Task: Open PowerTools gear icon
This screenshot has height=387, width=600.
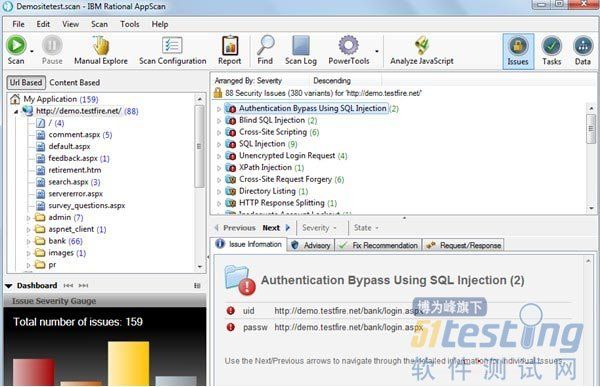Action: (348, 45)
